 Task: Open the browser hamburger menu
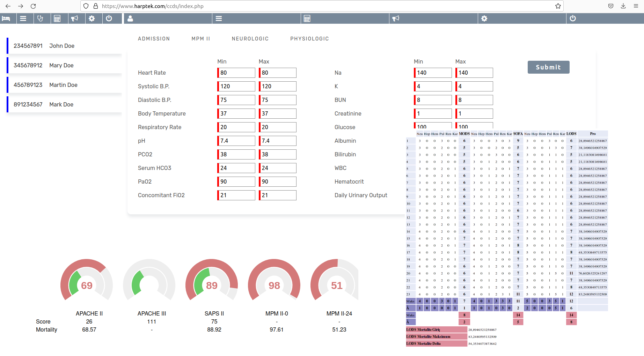636,6
